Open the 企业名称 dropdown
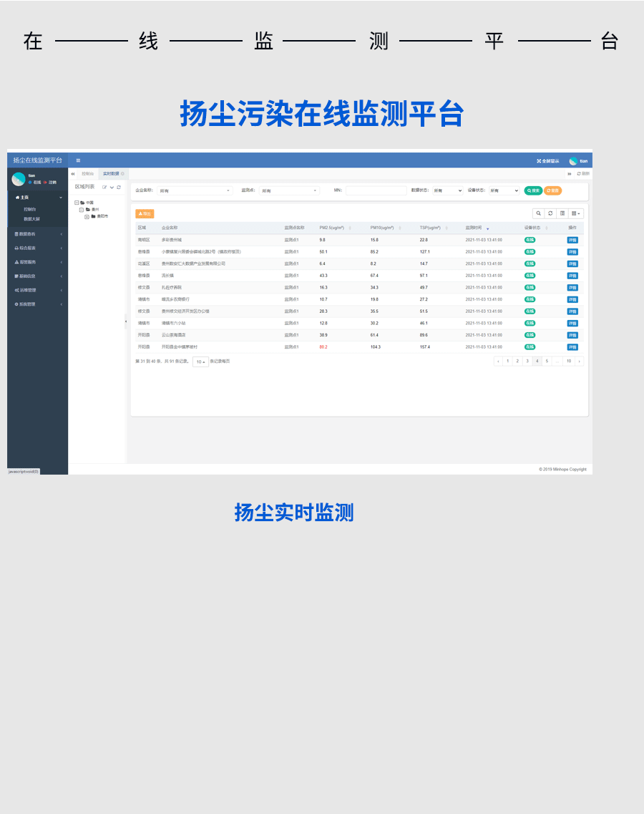The height and width of the screenshot is (814, 644). click(195, 191)
